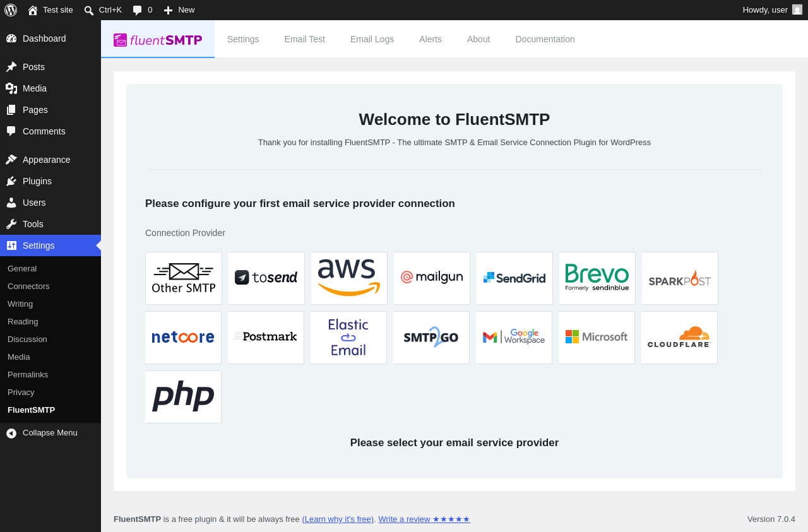The height and width of the screenshot is (532, 808).
Task: Select the PHP mail provider
Action: coord(183,397)
